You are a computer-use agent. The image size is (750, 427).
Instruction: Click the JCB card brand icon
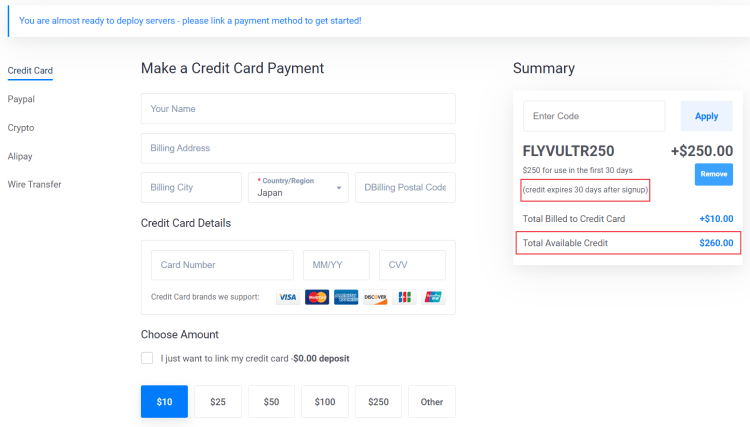coord(404,297)
